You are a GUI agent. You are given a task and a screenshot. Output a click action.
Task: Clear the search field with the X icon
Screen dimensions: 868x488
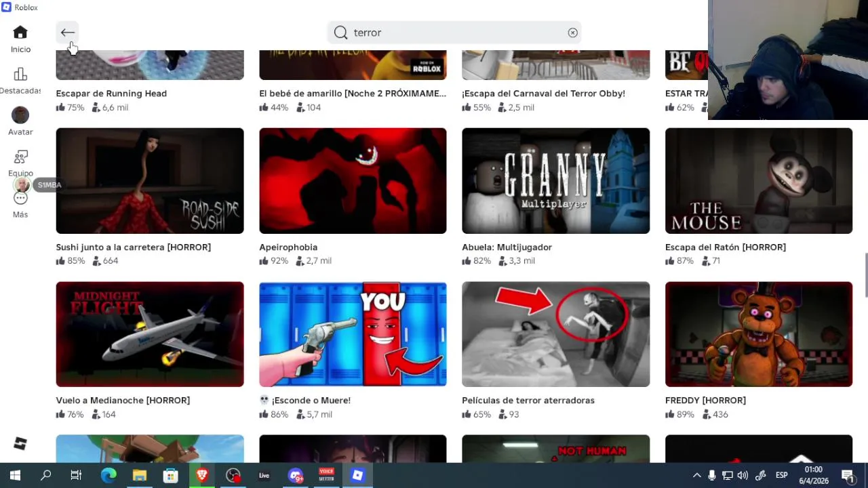click(x=573, y=33)
